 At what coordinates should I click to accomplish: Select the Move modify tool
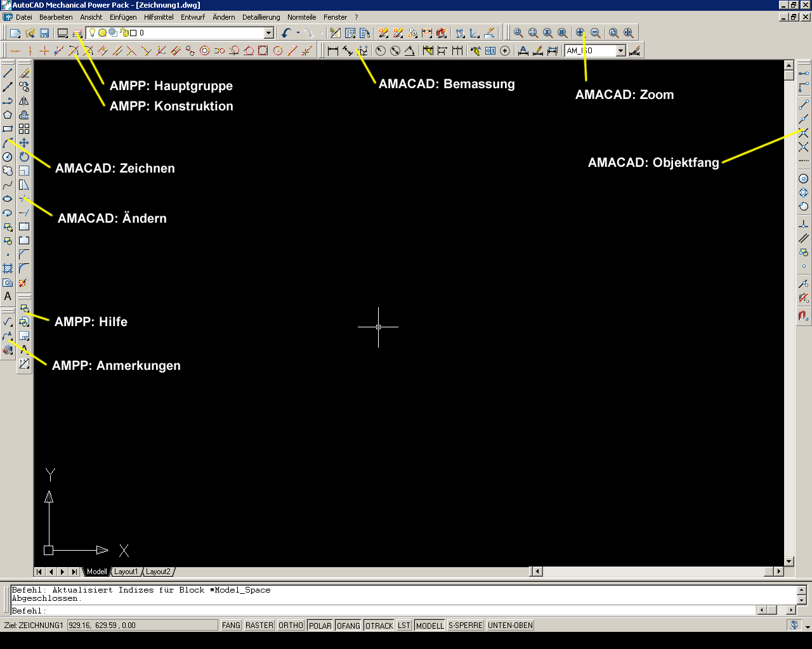click(23, 143)
